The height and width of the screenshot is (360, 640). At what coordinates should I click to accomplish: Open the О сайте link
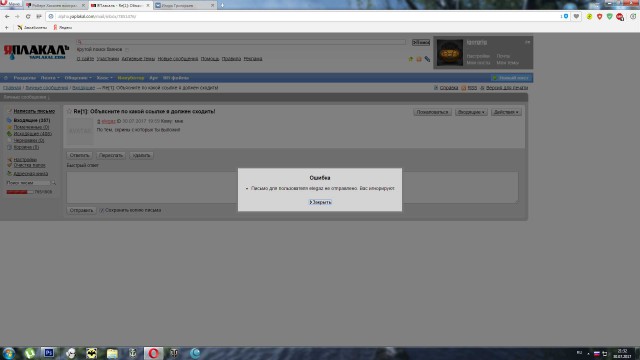(x=85, y=59)
